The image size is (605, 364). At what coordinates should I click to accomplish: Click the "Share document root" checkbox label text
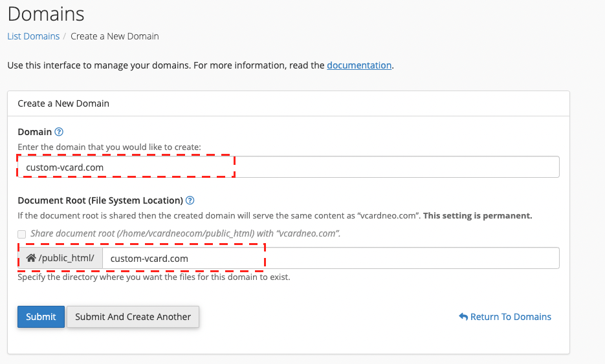(185, 233)
